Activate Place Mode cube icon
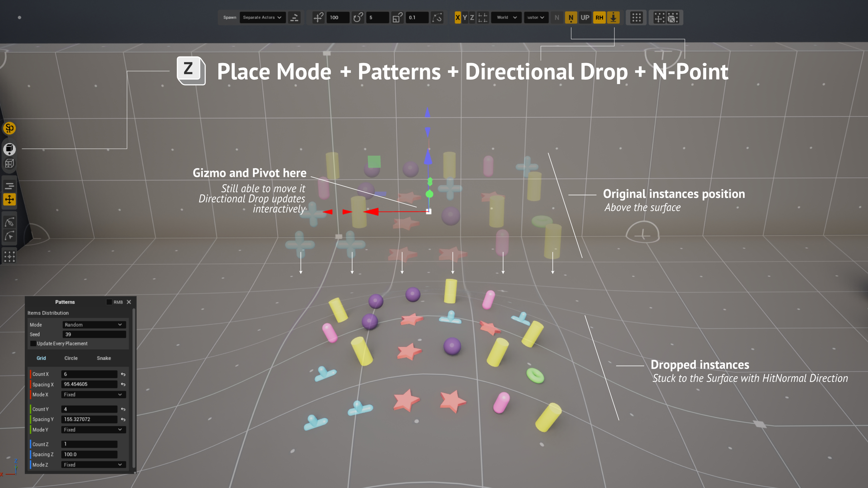 click(x=9, y=149)
